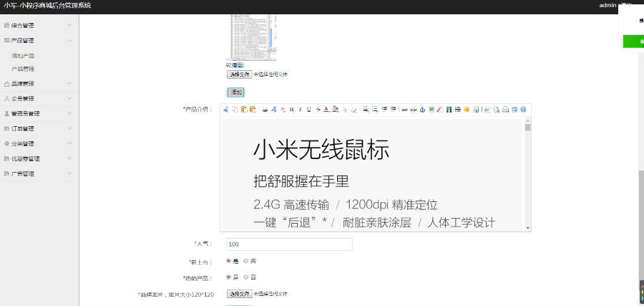The image size is (644, 306).
Task: Expand the 优惠券管理 sidebar section
Action: click(x=39, y=159)
